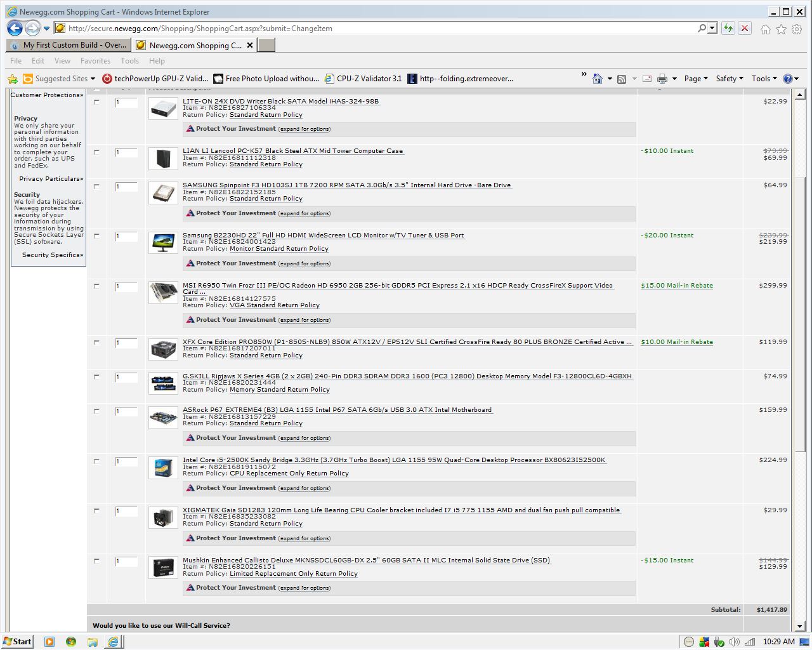Open the Home page icon in command bar
This screenshot has width=812, height=650.
(597, 79)
